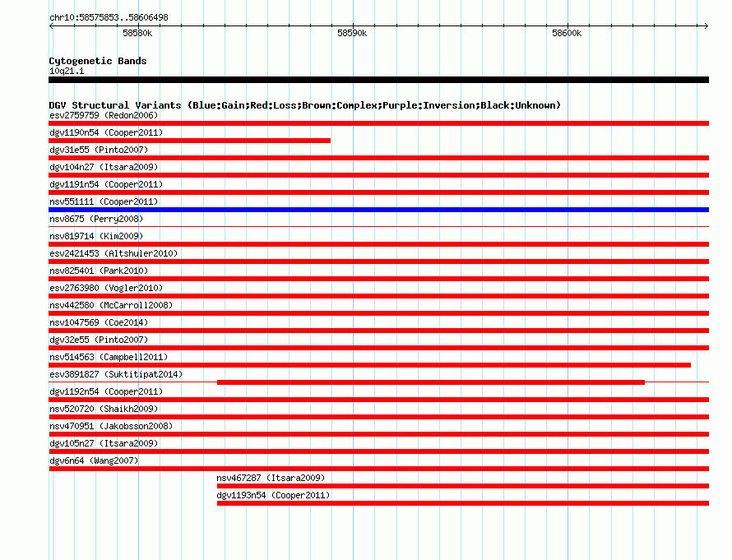
Task: Click the ruler's left arrow end
Action: (51, 25)
